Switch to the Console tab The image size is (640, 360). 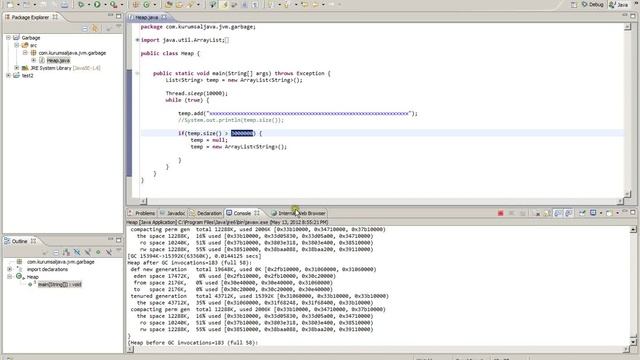coord(242,213)
